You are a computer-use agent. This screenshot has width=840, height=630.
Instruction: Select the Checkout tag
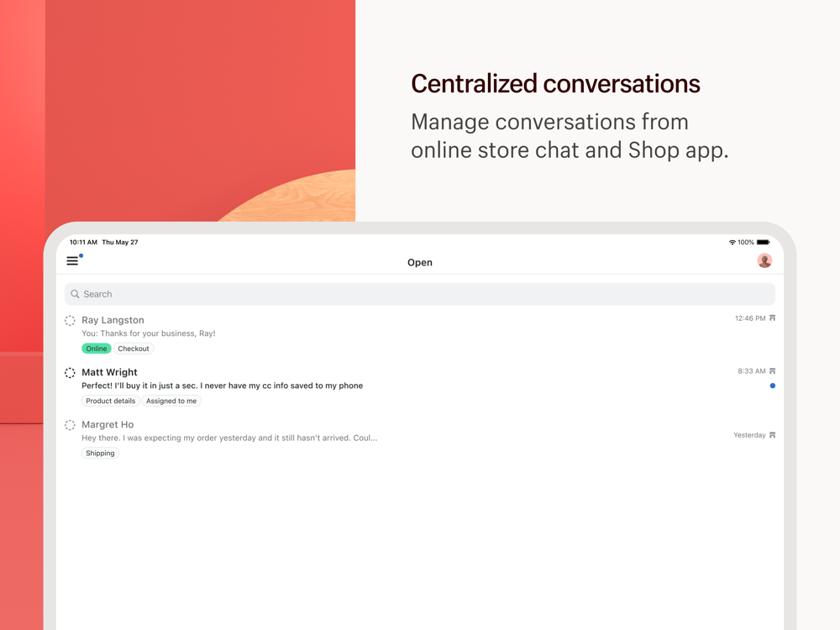tap(134, 349)
